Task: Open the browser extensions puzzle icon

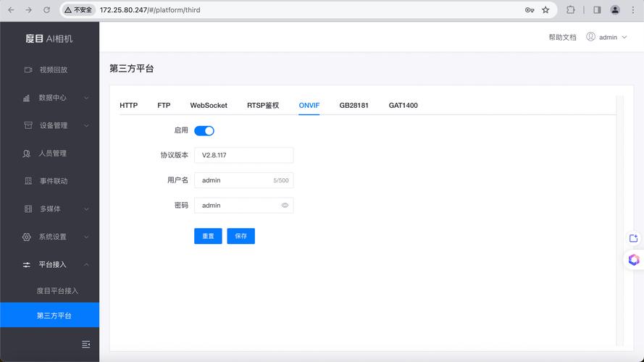Action: click(x=571, y=10)
